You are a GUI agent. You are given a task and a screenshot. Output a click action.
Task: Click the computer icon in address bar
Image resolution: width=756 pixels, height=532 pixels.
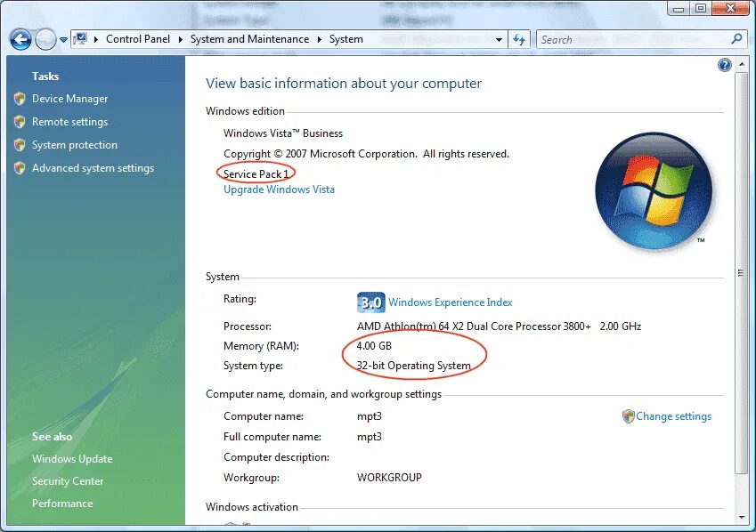pos(81,39)
